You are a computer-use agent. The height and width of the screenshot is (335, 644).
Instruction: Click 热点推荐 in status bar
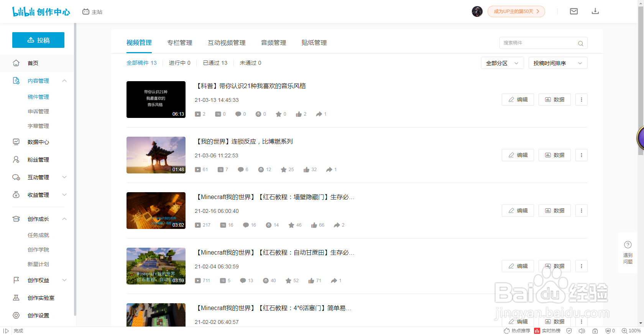(x=517, y=331)
